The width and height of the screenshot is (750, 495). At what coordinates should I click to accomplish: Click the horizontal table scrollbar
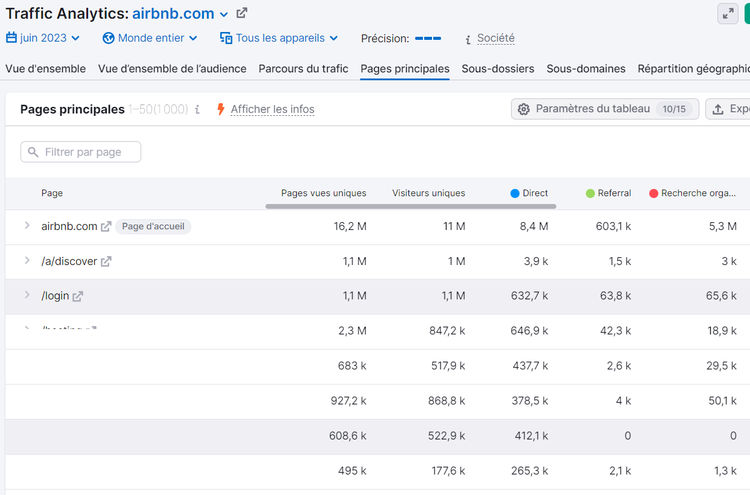pyautogui.click(x=411, y=207)
